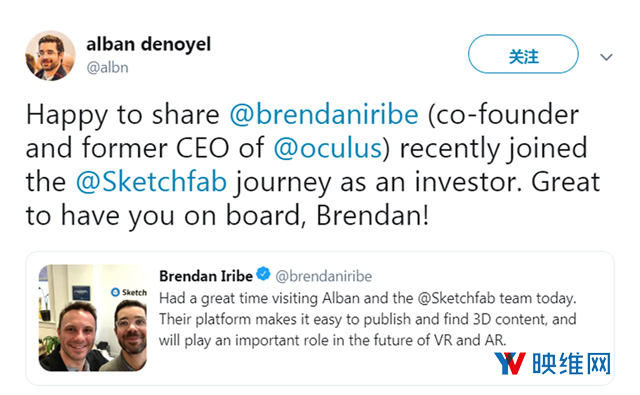Open the quoted tweet's selfie photo

pos(93,318)
